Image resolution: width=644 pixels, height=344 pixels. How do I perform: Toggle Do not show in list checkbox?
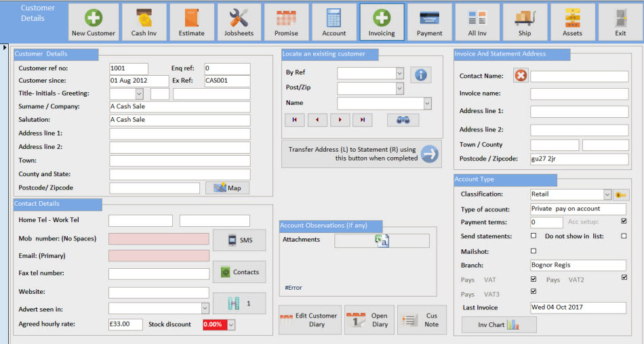pos(624,236)
